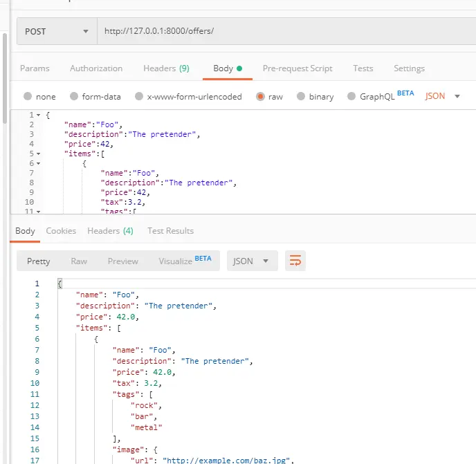Open Pre-request Script tab
476x464 pixels.
pos(297,68)
